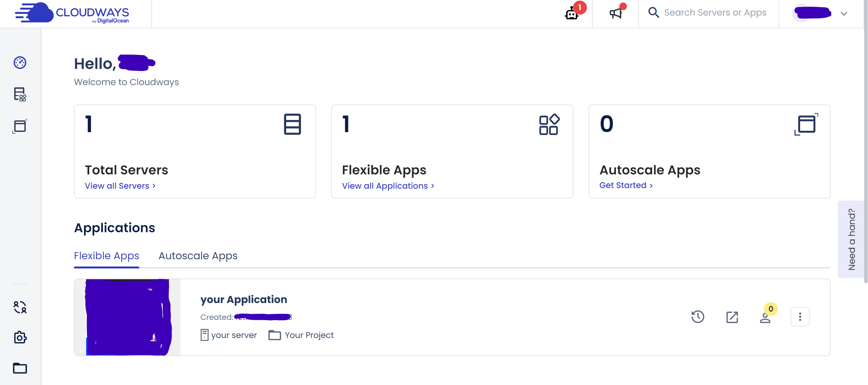Open the three-dot application options menu
The image size is (868, 385).
tap(800, 316)
